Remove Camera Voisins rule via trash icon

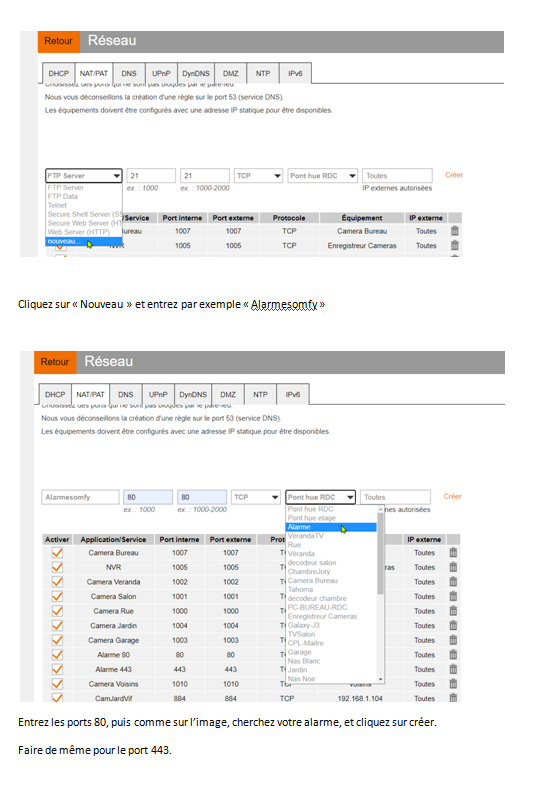click(x=453, y=684)
